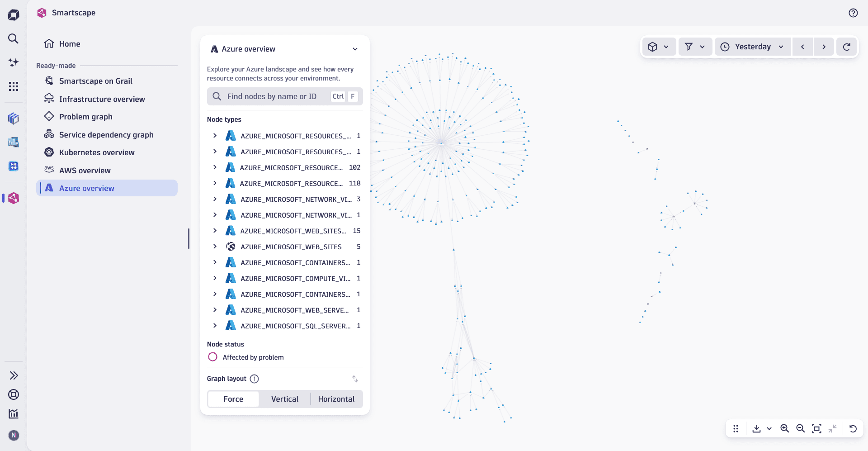Open the Smartscape app icon in dock
The width and height of the screenshot is (868, 451).
click(x=14, y=198)
